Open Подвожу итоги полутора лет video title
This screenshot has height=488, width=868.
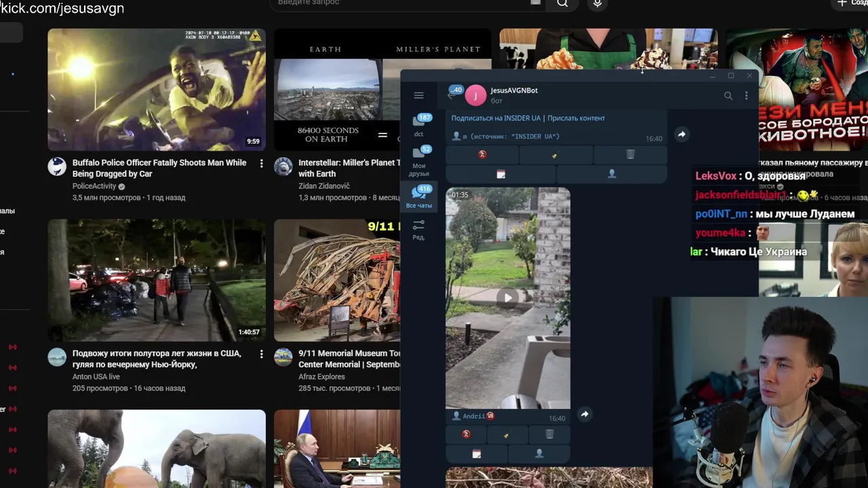coord(157,359)
